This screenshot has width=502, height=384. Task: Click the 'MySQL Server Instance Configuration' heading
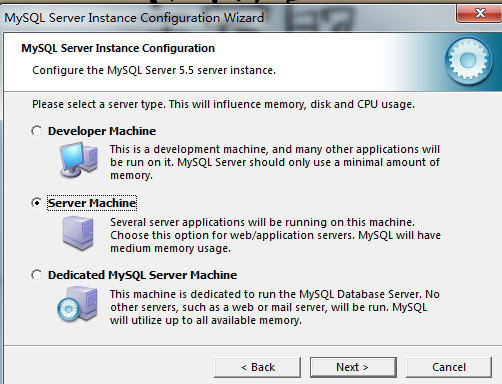(118, 48)
